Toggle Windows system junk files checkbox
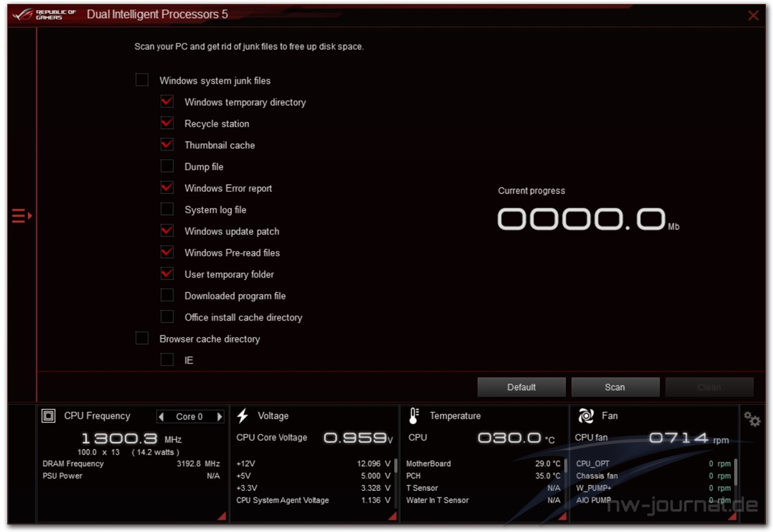 (142, 80)
